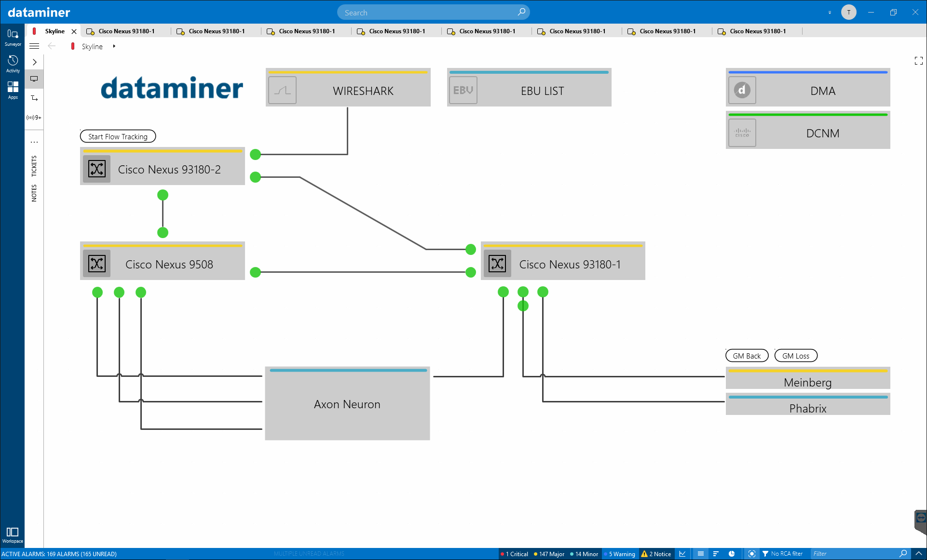Click the Cisco Nexus 9508 label

pos(169,264)
